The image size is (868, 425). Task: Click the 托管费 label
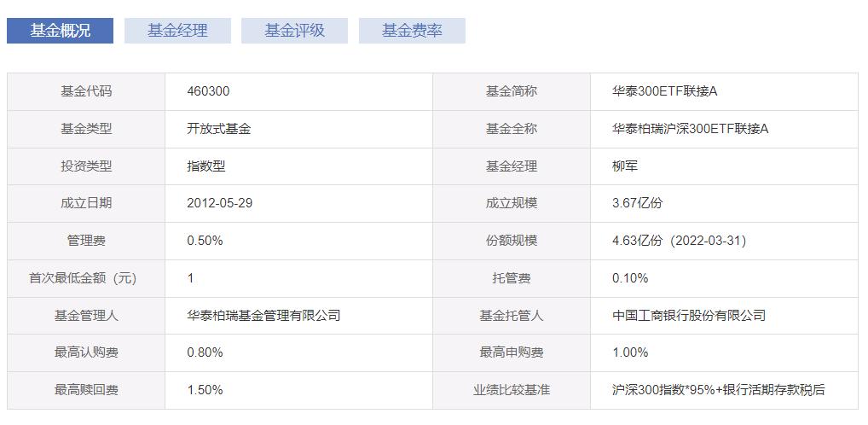[x=512, y=278]
